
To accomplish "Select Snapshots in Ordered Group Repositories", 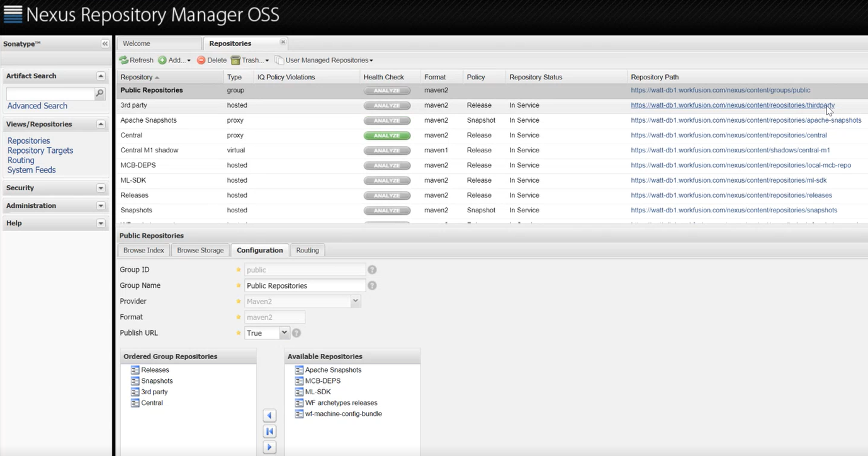I will click(x=157, y=380).
